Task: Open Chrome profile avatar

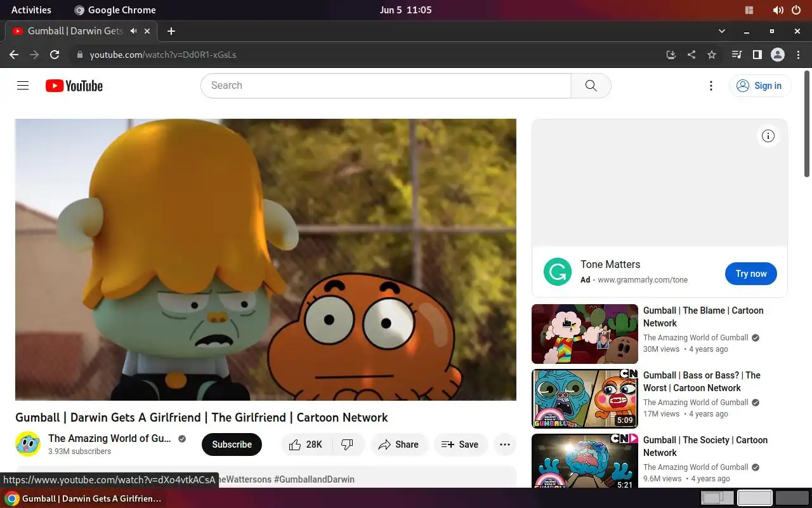Action: pos(778,55)
